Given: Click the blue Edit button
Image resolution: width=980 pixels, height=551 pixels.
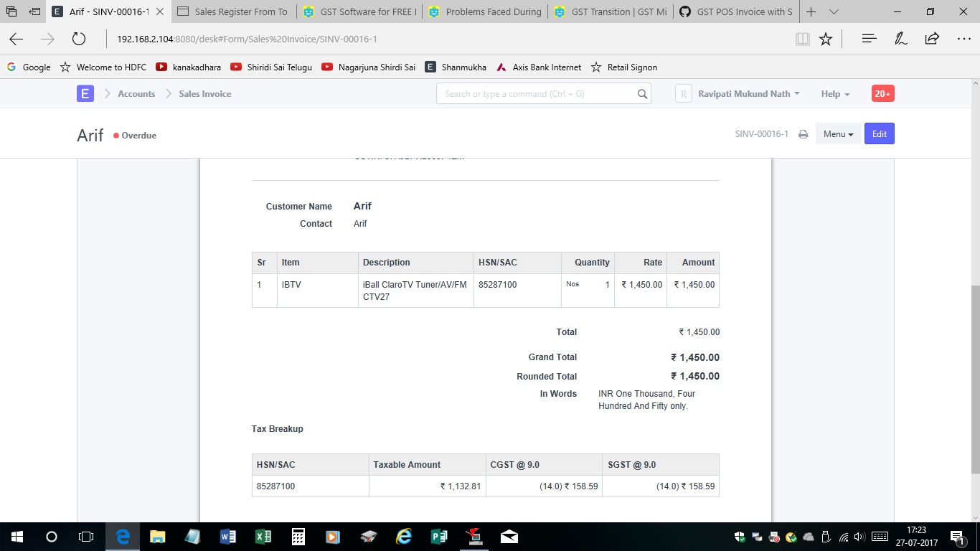Looking at the screenshot, I should pyautogui.click(x=879, y=133).
